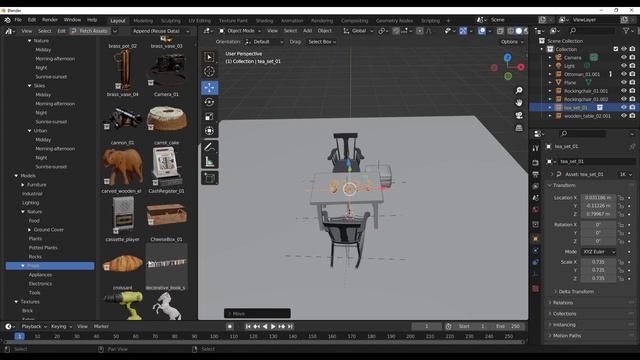Toggle camera view icon in viewport

click(519, 116)
